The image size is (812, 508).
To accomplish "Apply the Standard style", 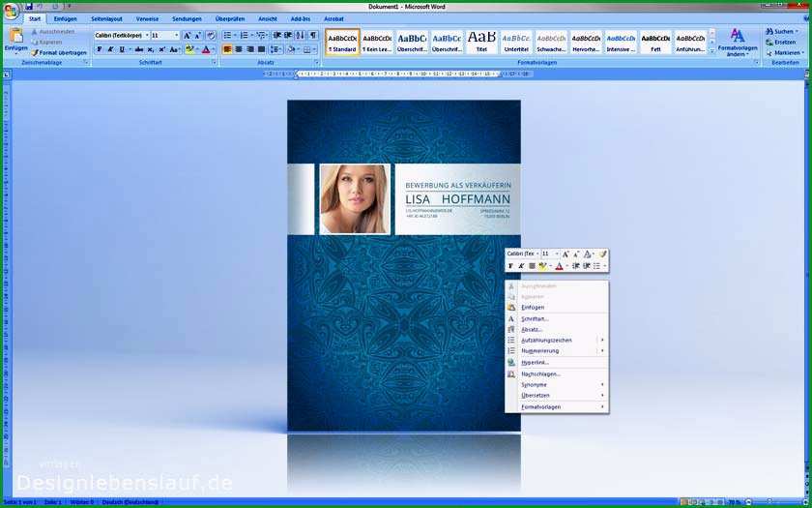I will (x=342, y=42).
